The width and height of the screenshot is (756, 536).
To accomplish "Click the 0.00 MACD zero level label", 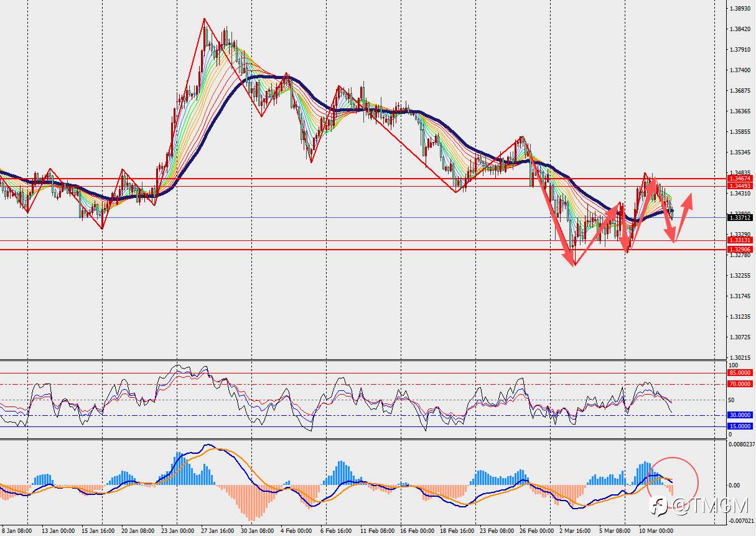I will (x=734, y=486).
